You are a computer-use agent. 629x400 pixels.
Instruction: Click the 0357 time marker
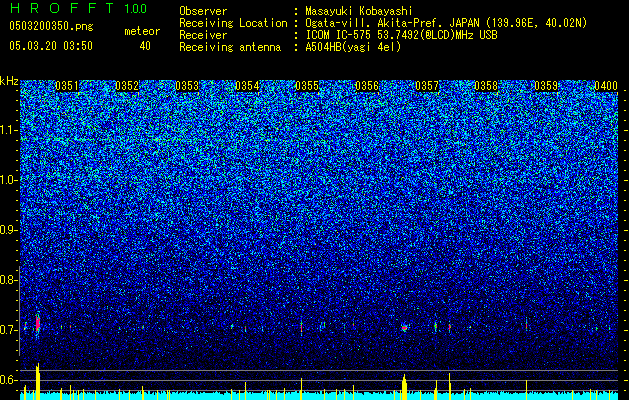pyautogui.click(x=427, y=86)
